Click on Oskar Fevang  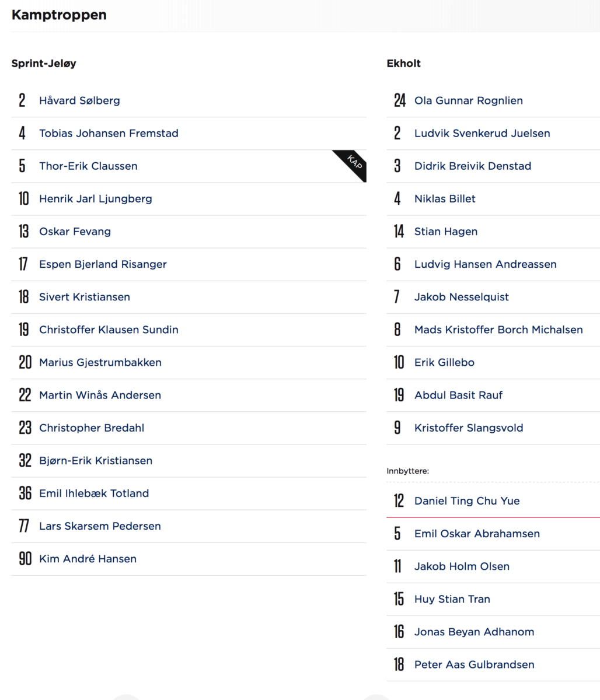point(75,231)
